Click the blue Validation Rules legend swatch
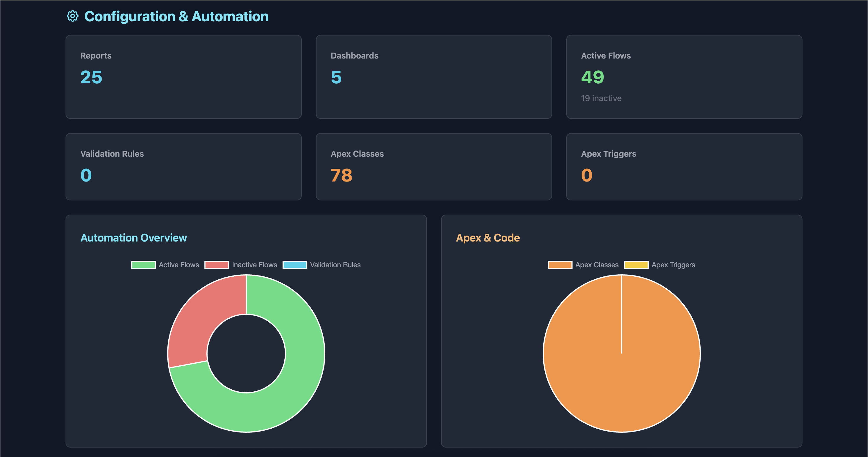This screenshot has height=457, width=868. [295, 265]
